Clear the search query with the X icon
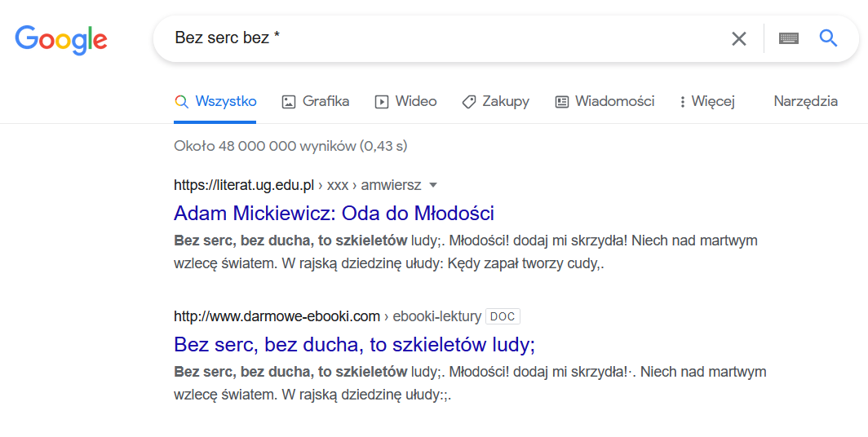The image size is (868, 437). 739,38
